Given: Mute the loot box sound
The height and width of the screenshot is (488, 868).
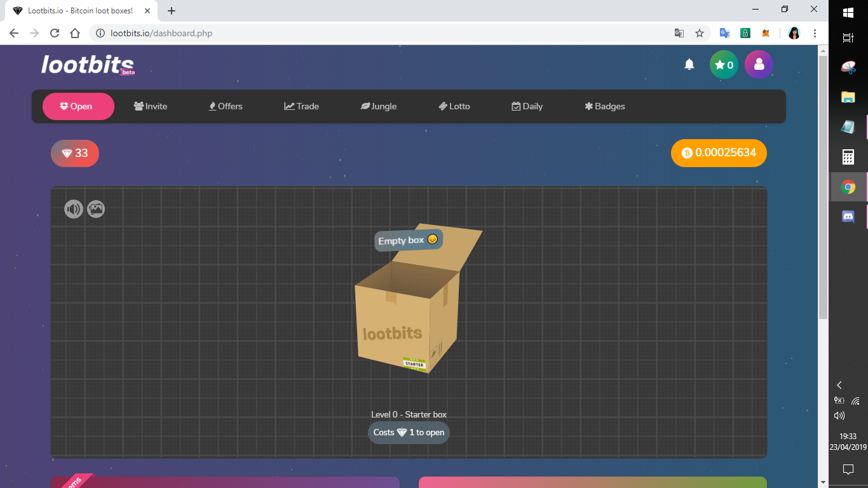Looking at the screenshot, I should (74, 209).
